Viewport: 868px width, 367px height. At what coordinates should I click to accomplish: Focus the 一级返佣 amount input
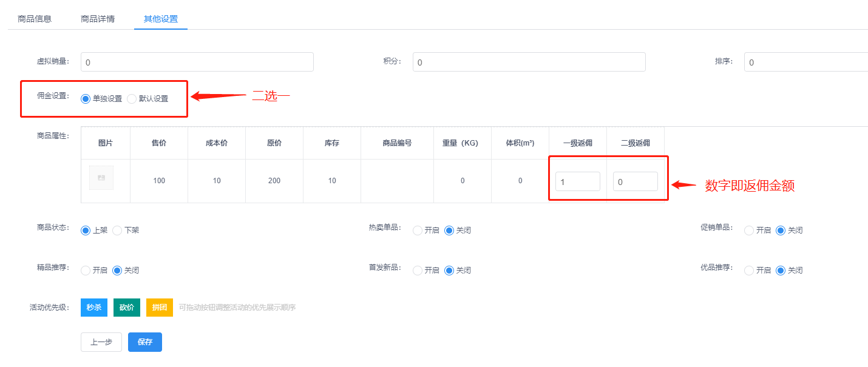578,181
